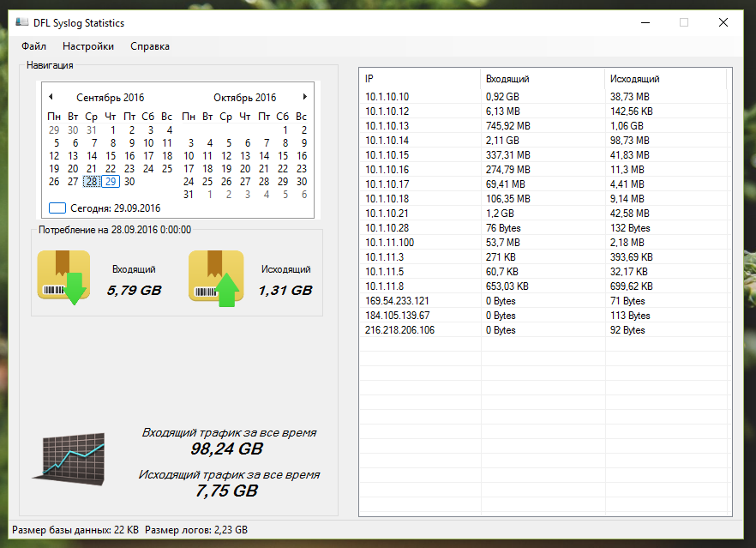Screen dimensions: 756x548
Task: Select October 15 in the calendar
Action: pos(283,156)
